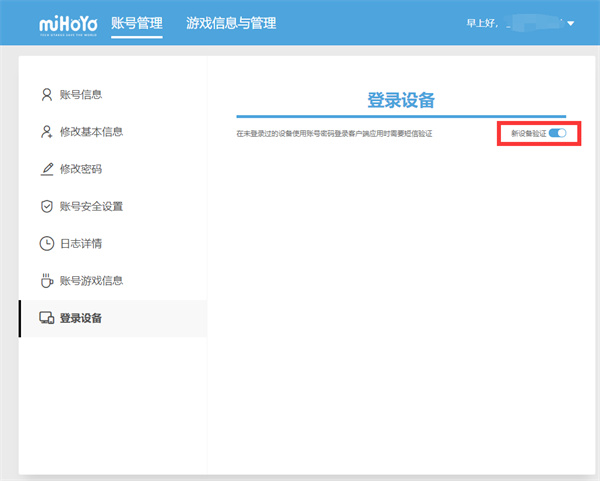Viewport: 600px width, 481px height.
Task: Click the user-edit icon beside 修改基本信息
Action: click(x=46, y=132)
